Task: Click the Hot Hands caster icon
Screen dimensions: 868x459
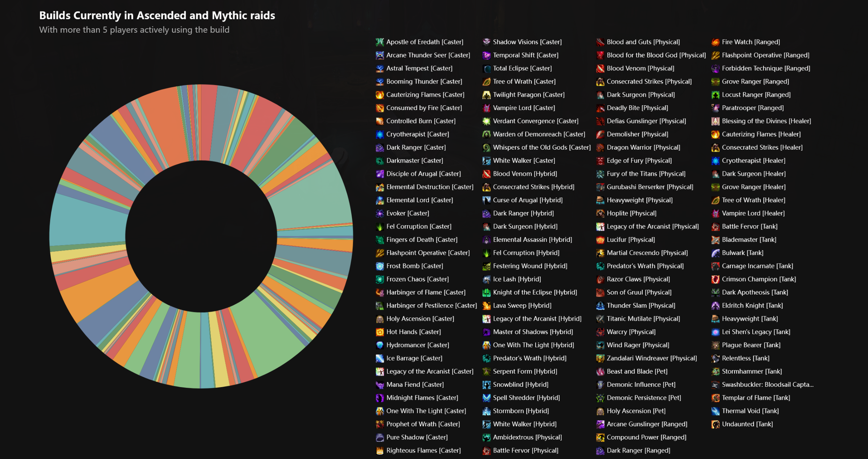Action: [x=380, y=332]
